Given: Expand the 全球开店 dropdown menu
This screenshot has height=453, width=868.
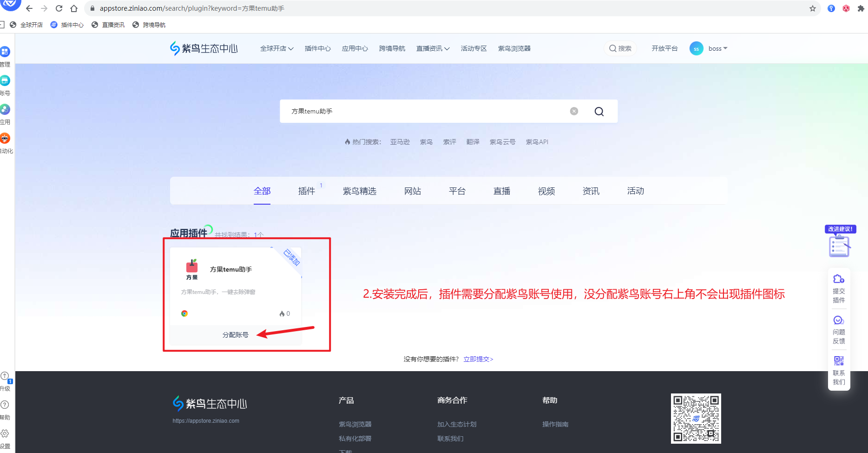Looking at the screenshot, I should tap(277, 48).
